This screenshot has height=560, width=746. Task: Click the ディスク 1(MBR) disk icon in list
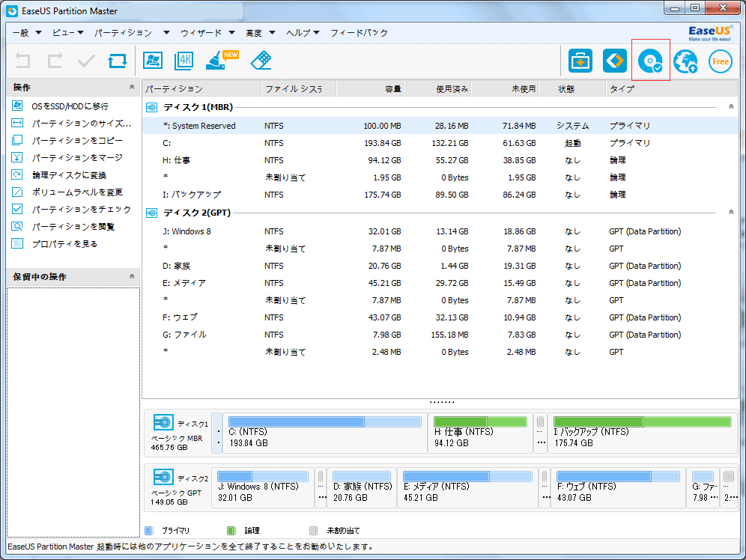point(151,108)
